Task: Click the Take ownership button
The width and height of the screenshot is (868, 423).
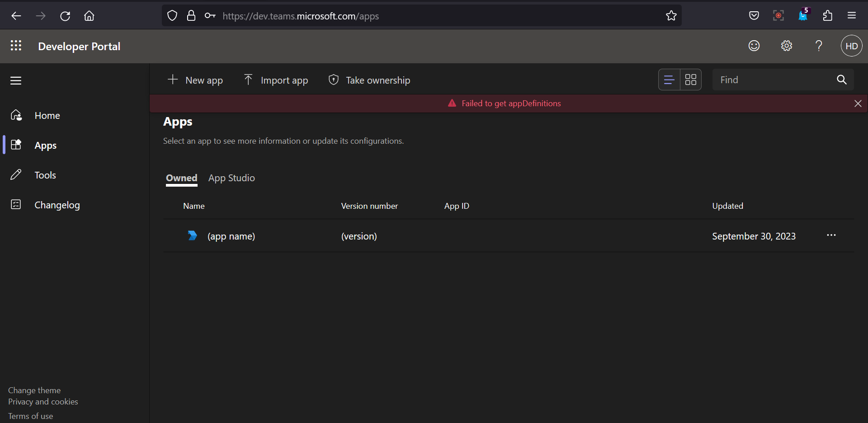Action: 369,80
